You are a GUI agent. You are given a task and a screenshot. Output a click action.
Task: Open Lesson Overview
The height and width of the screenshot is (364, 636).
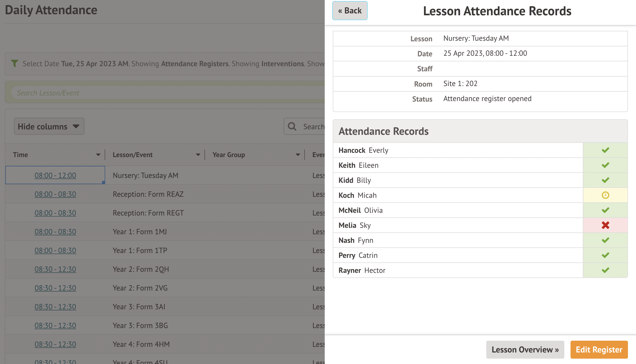[x=525, y=350]
